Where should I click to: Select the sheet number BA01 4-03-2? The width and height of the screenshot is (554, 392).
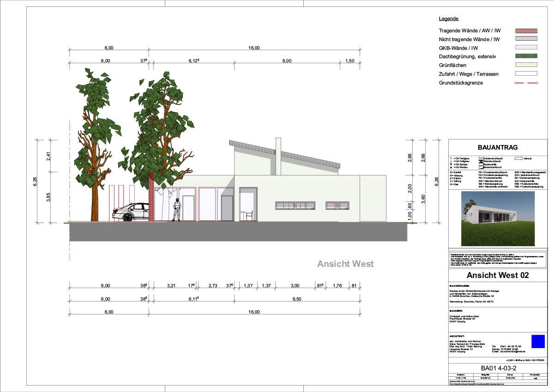coord(497,368)
